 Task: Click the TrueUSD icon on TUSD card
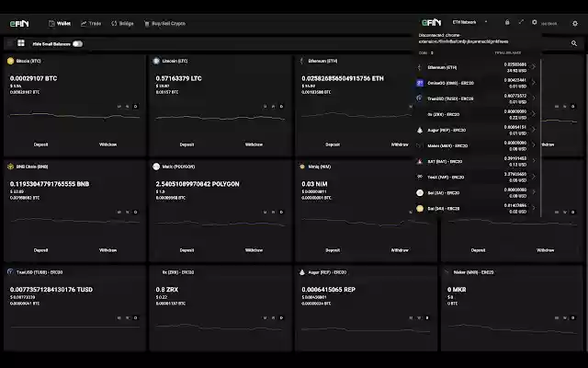[10, 272]
